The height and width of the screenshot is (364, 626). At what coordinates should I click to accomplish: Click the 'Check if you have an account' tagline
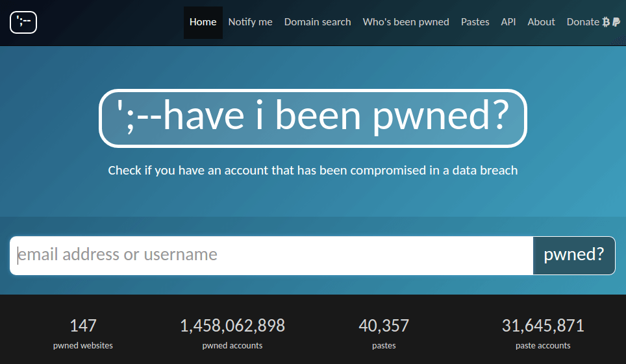click(x=312, y=171)
